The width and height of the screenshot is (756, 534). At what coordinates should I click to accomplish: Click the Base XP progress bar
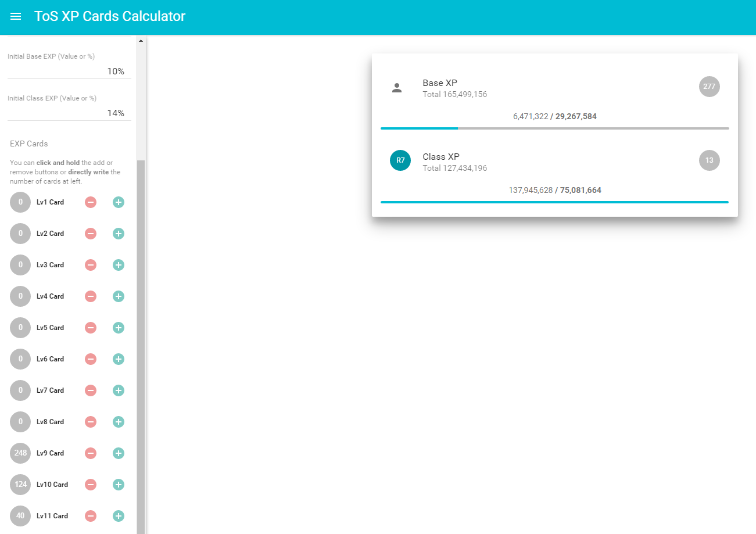(x=554, y=128)
